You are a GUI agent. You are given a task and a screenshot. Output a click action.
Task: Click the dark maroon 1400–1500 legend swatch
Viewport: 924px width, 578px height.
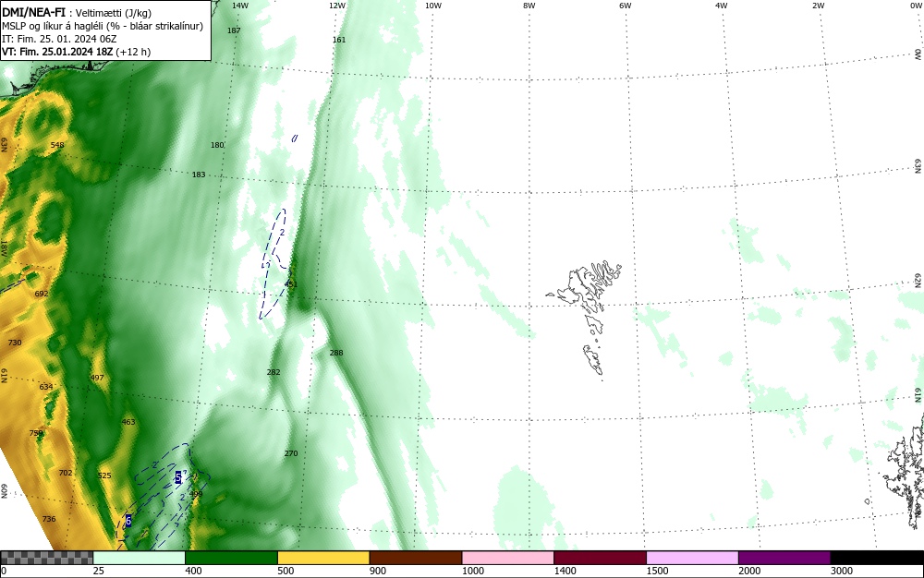(600, 558)
